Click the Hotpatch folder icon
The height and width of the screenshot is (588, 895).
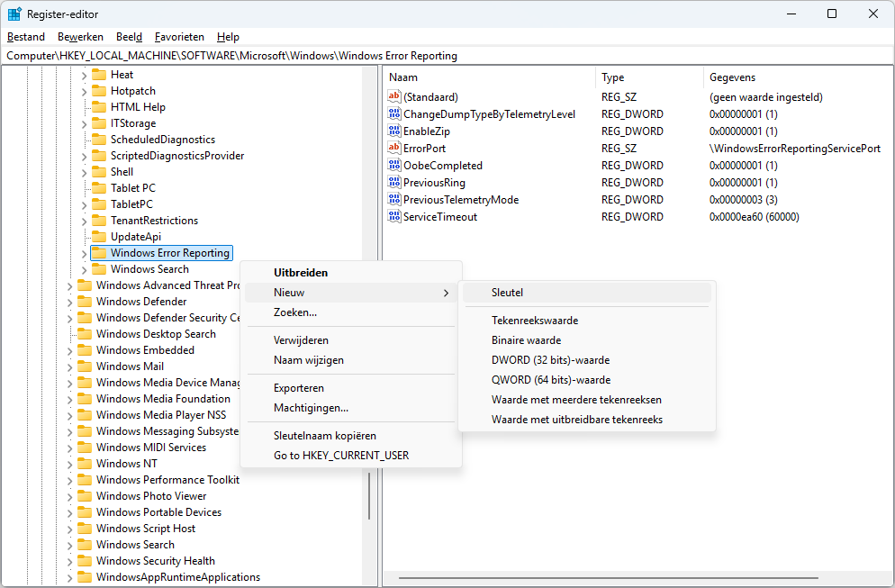(x=99, y=91)
